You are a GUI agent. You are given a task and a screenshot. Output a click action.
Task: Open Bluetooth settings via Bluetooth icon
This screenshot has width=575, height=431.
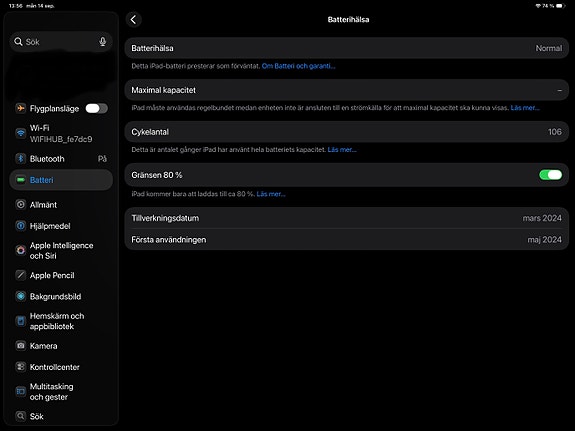(x=21, y=158)
